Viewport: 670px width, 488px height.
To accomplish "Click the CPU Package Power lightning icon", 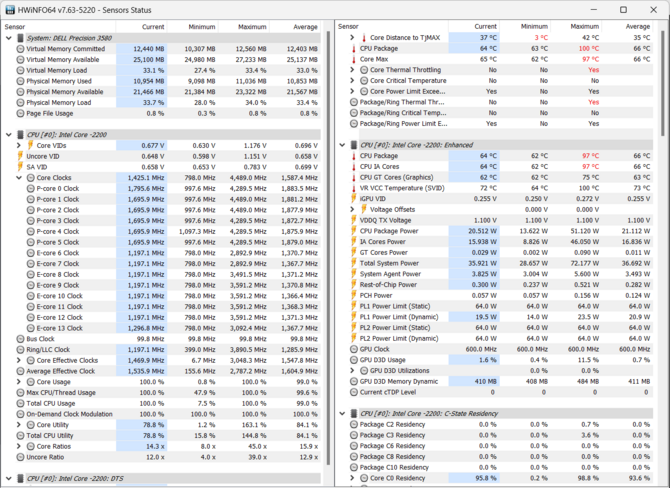I will coord(354,231).
